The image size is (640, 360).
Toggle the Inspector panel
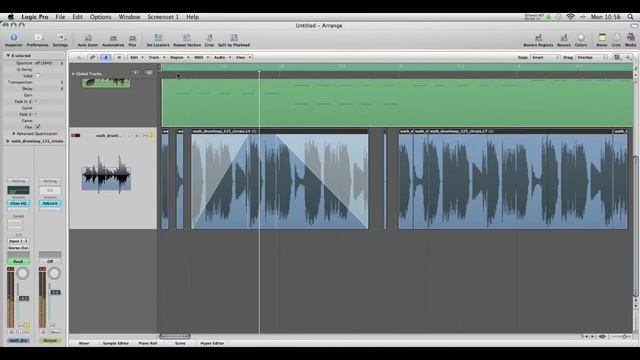tap(13, 40)
